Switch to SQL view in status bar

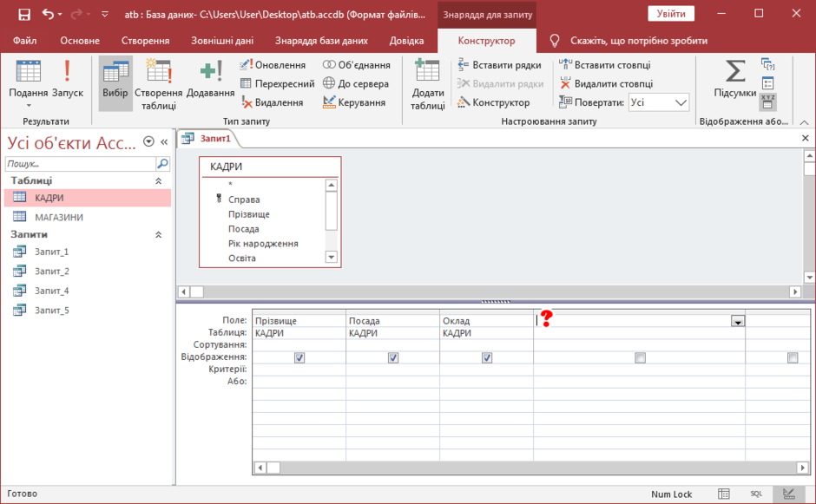(756, 494)
